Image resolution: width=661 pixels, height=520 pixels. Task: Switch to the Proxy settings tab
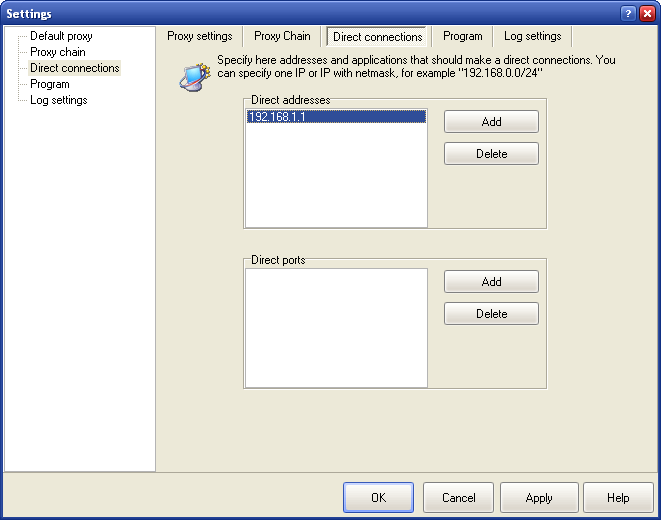click(200, 36)
